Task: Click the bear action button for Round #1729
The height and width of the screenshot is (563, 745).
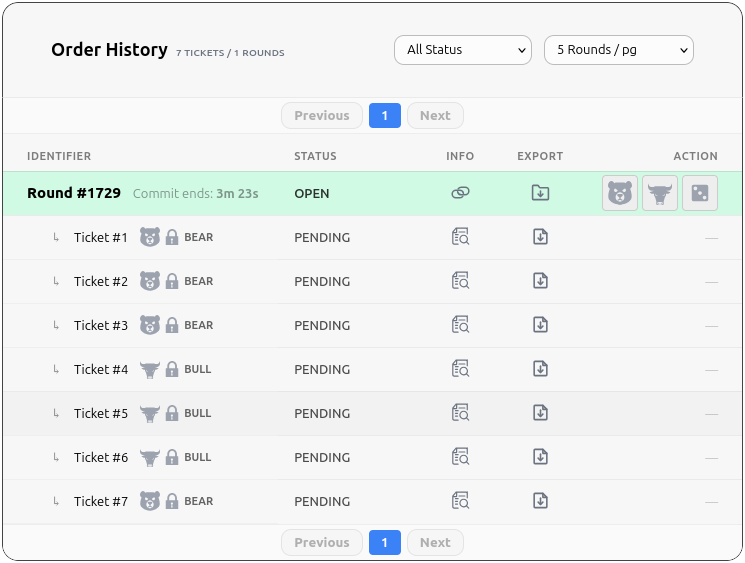Action: coord(620,193)
